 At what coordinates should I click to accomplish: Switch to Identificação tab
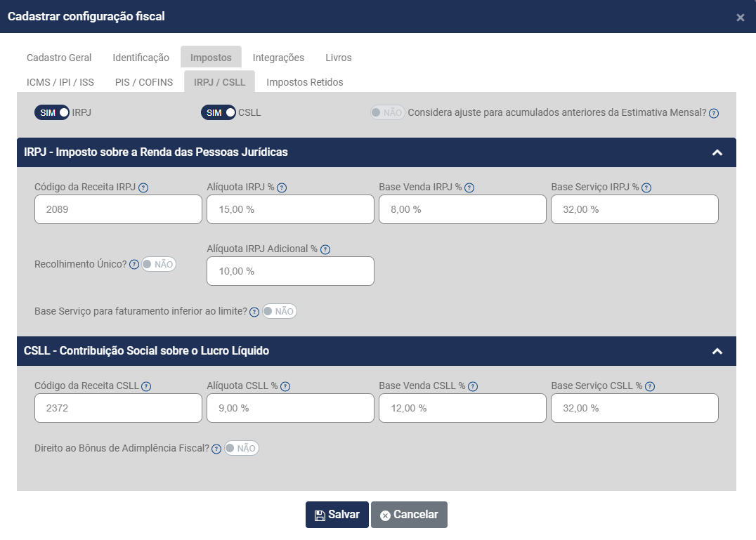pos(141,58)
